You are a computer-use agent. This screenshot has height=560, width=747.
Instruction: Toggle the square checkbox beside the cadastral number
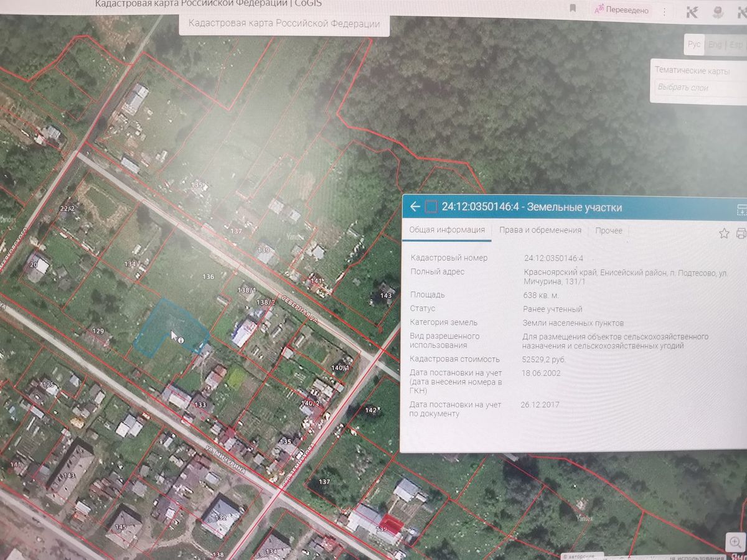click(431, 207)
